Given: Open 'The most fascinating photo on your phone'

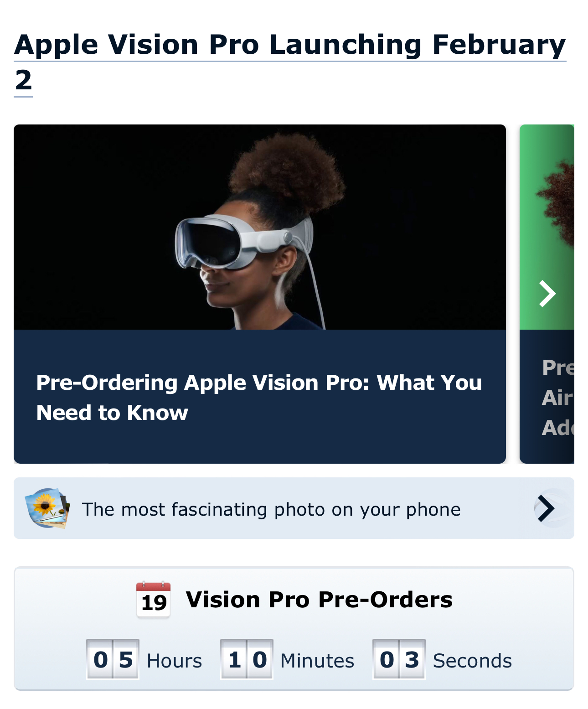Looking at the screenshot, I should coord(271,509).
